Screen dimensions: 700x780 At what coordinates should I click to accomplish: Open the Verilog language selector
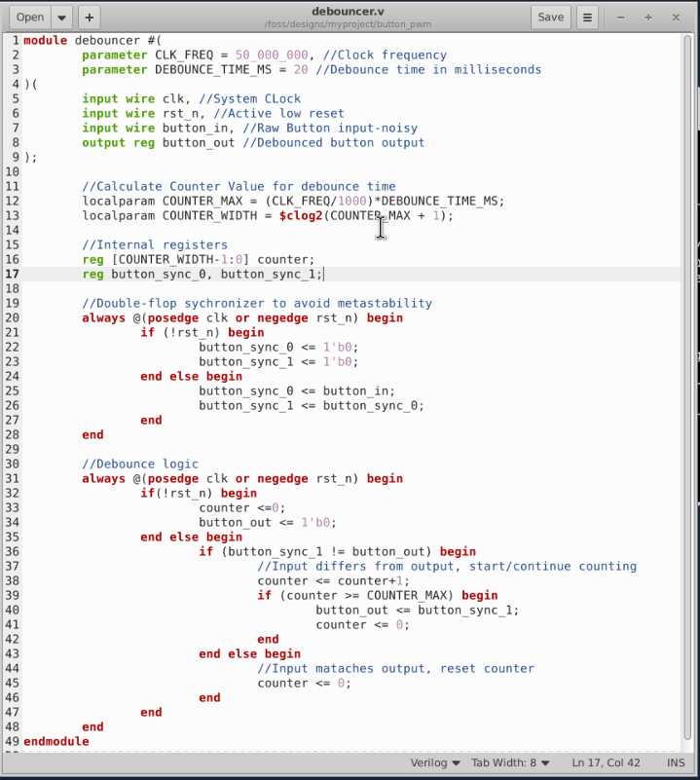(434, 762)
